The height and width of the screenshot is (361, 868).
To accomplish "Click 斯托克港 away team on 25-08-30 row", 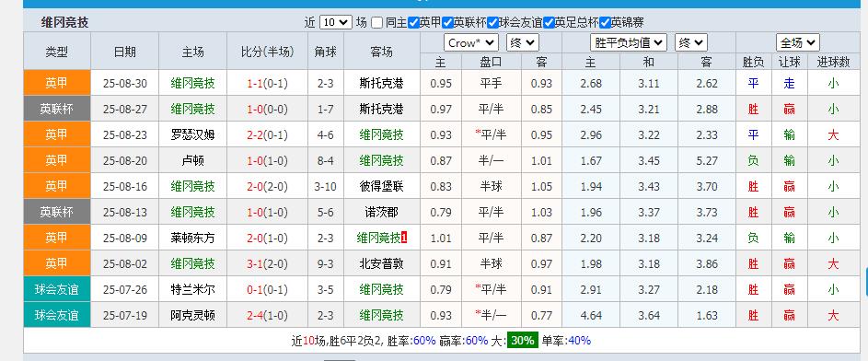I will pyautogui.click(x=381, y=84).
